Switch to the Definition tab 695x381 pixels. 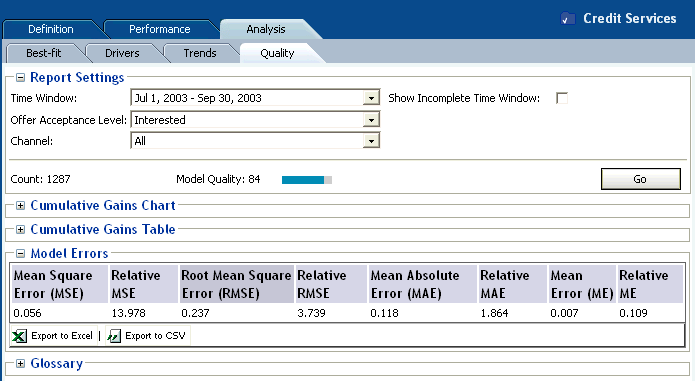coord(51,29)
